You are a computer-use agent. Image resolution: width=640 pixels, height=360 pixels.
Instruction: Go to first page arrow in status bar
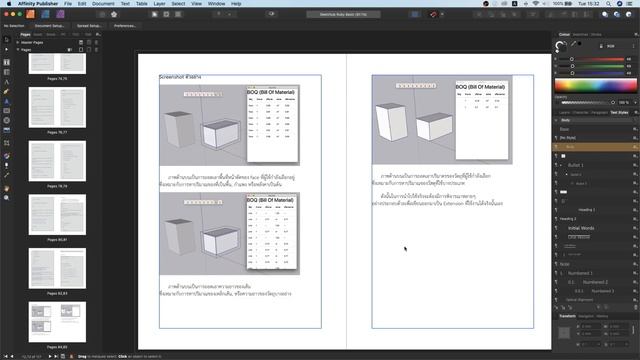(6, 356)
